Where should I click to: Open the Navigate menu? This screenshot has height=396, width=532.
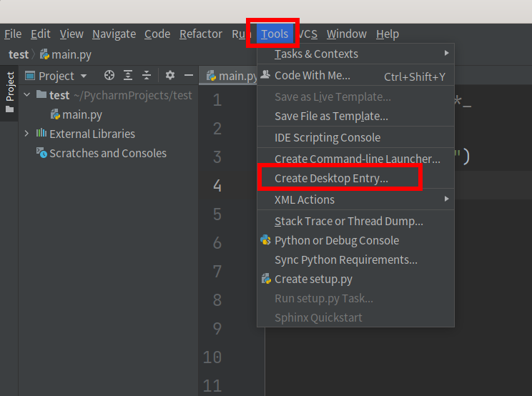pos(114,34)
